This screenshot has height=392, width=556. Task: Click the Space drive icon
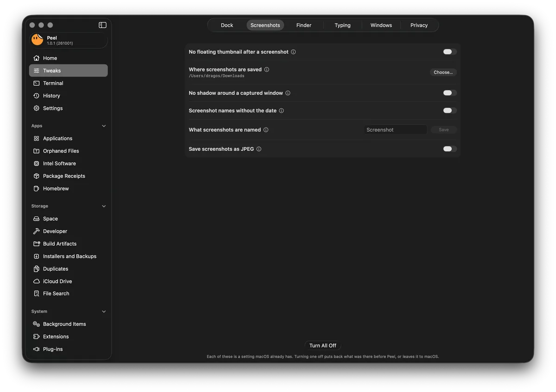[x=37, y=218]
